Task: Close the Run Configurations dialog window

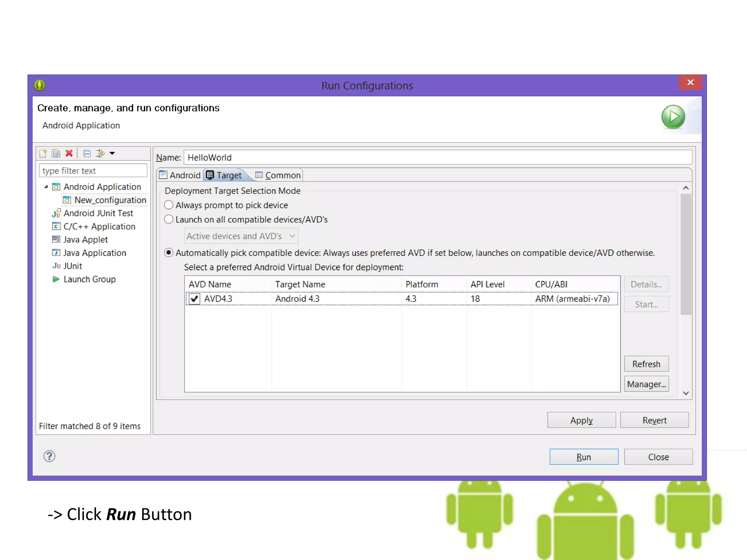Action: coord(690,82)
